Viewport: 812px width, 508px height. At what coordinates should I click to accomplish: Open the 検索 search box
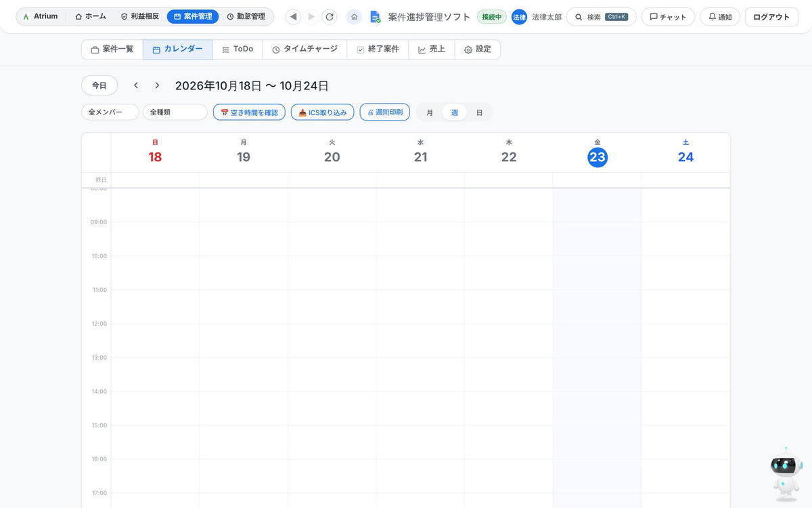(601, 17)
